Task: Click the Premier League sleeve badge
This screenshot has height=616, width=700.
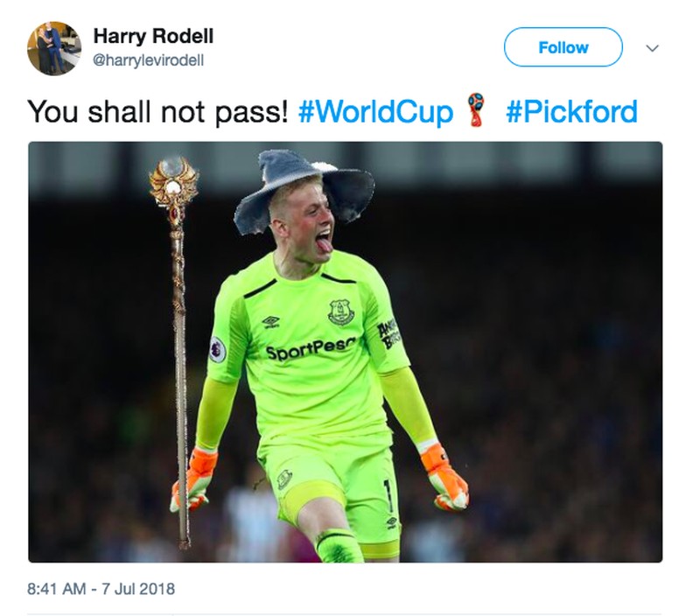Action: [217, 349]
